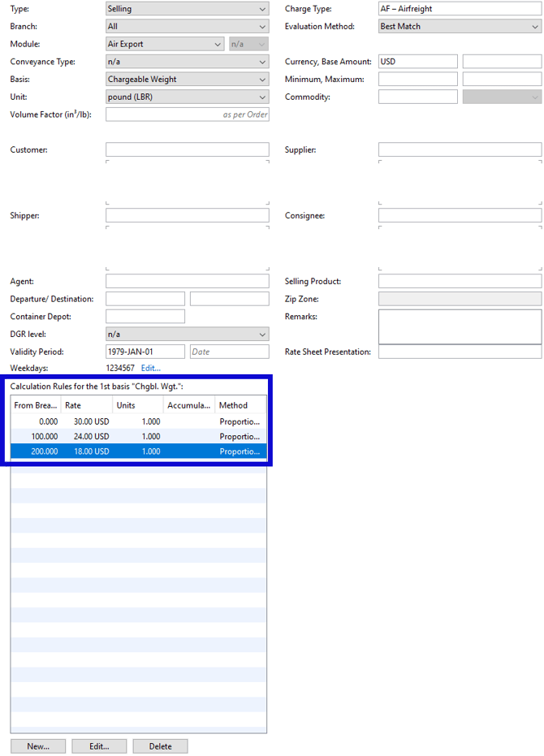Select the rule row with 30.00 USD rate
The height and width of the screenshot is (756, 544).
pyautogui.click(x=138, y=421)
